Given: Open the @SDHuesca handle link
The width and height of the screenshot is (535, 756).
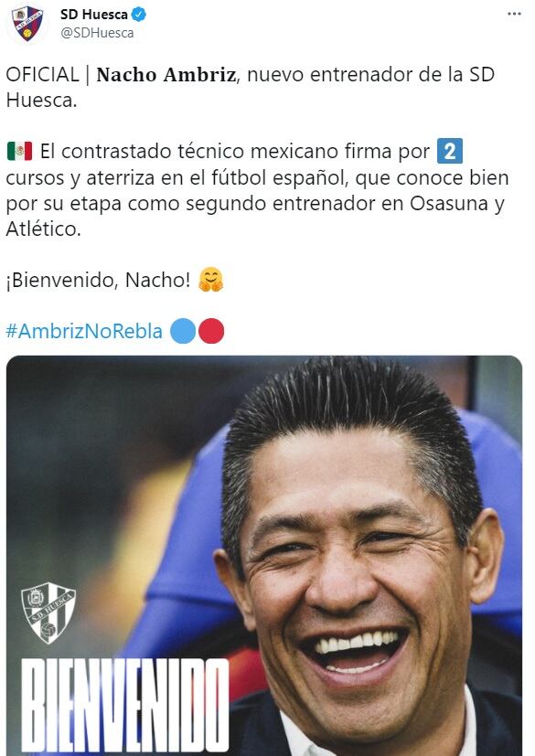Looking at the screenshot, I should point(97,33).
